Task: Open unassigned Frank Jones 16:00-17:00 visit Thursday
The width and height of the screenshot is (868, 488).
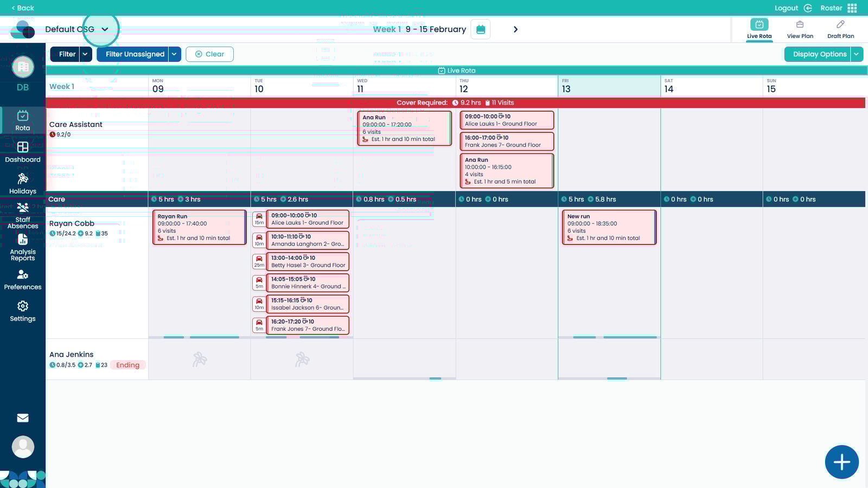Action: [507, 142]
